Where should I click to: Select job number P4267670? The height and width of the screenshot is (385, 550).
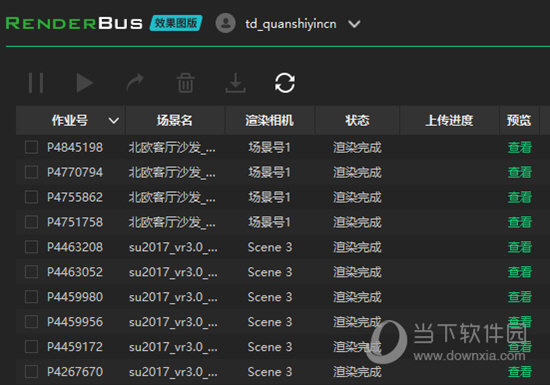click(x=75, y=372)
